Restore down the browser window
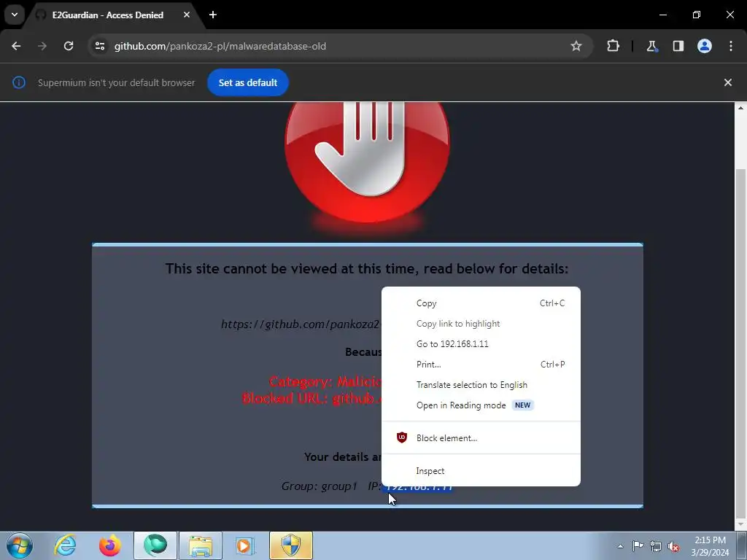Screen dimensions: 747x560 (697, 15)
